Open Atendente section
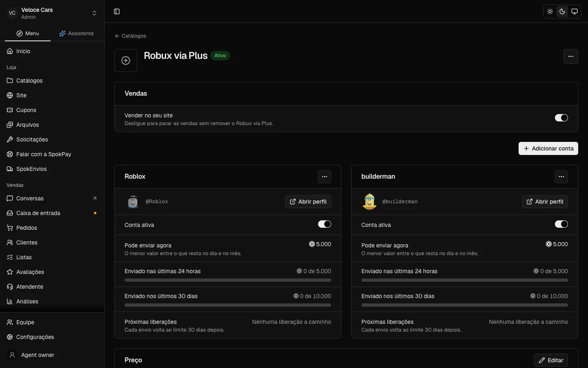Screen dimensions: 588x368 point(52,287)
